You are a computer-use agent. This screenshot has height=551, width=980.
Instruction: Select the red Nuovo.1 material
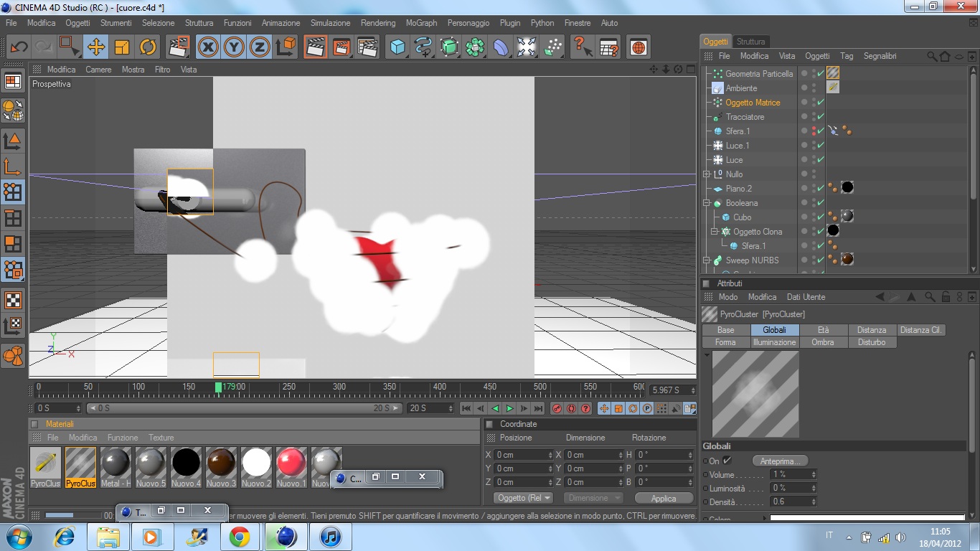(291, 467)
